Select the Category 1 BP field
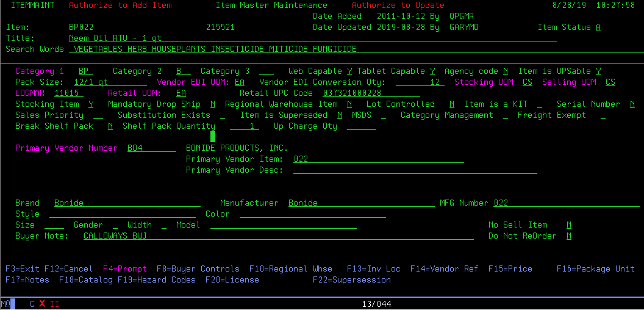This screenshot has width=644, height=310. click(x=85, y=71)
